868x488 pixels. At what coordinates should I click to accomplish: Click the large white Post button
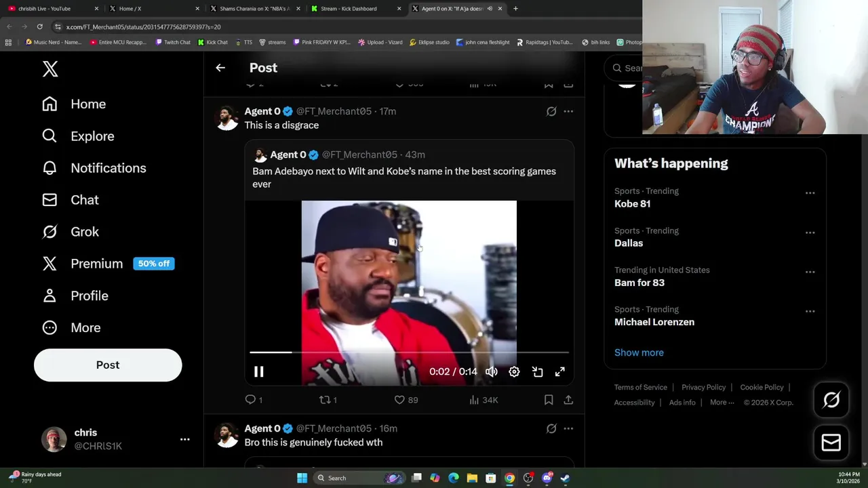click(x=108, y=365)
